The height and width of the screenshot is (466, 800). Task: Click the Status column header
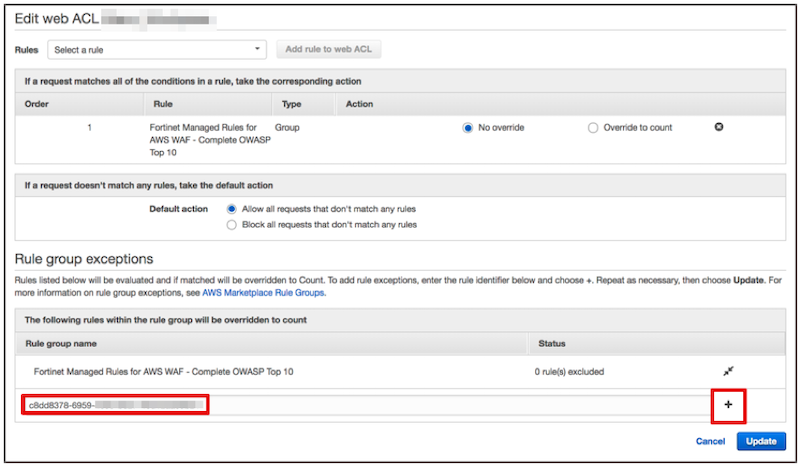(x=552, y=345)
